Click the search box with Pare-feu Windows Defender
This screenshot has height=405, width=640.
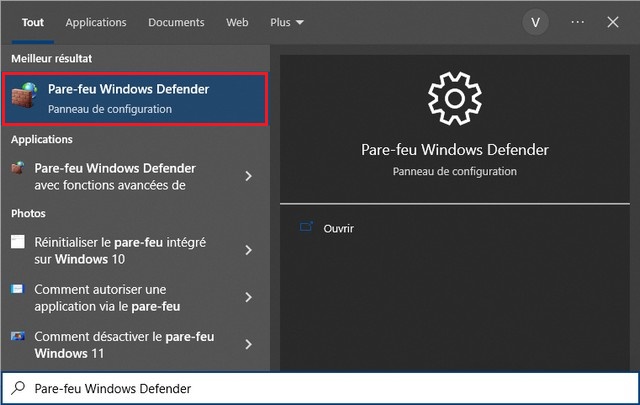pos(320,388)
